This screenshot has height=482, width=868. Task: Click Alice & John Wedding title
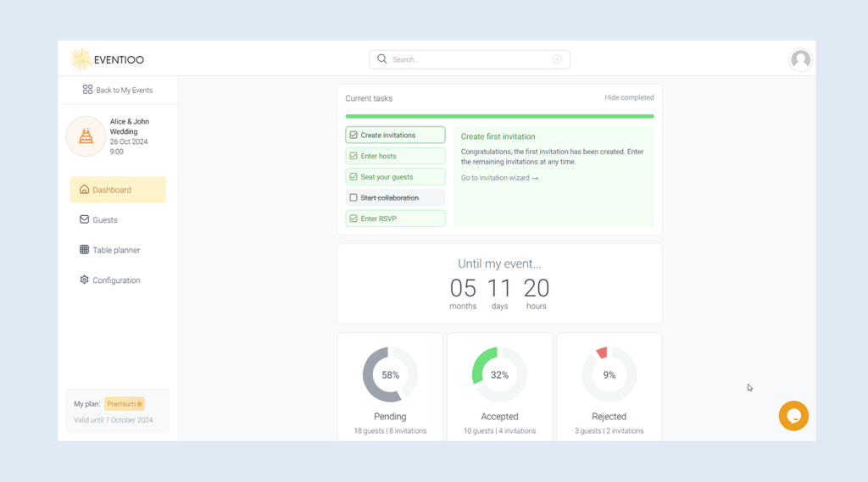pos(129,126)
